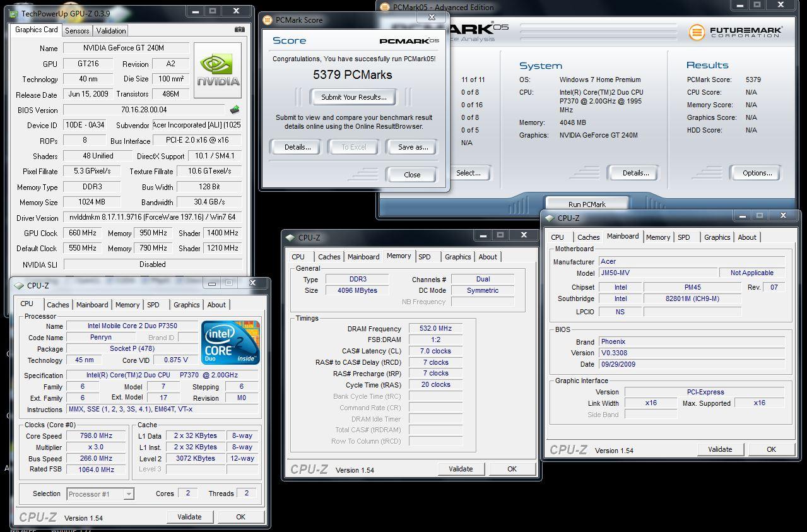Open the Sensors tab in GPU-Z
807x532 pixels.
point(77,30)
